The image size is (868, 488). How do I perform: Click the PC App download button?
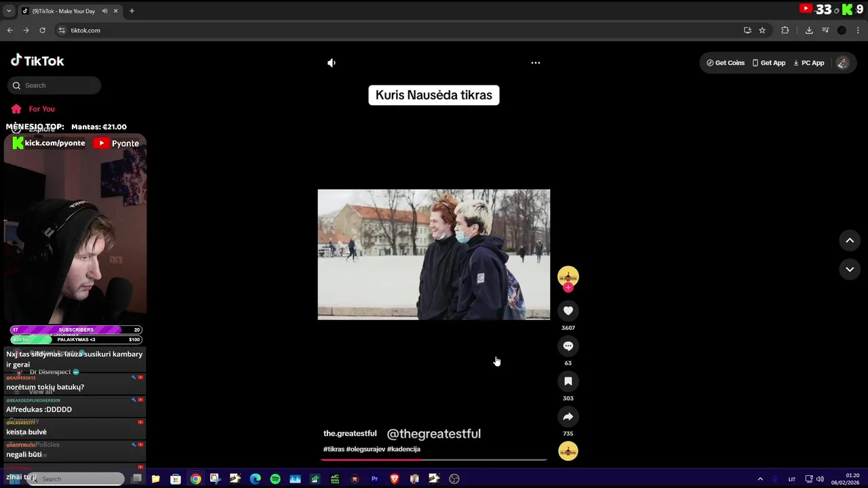click(809, 62)
